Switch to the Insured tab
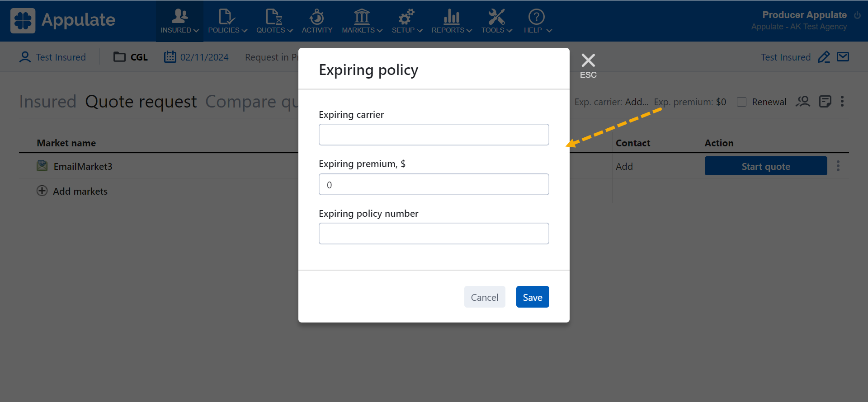868x402 pixels. [47, 102]
